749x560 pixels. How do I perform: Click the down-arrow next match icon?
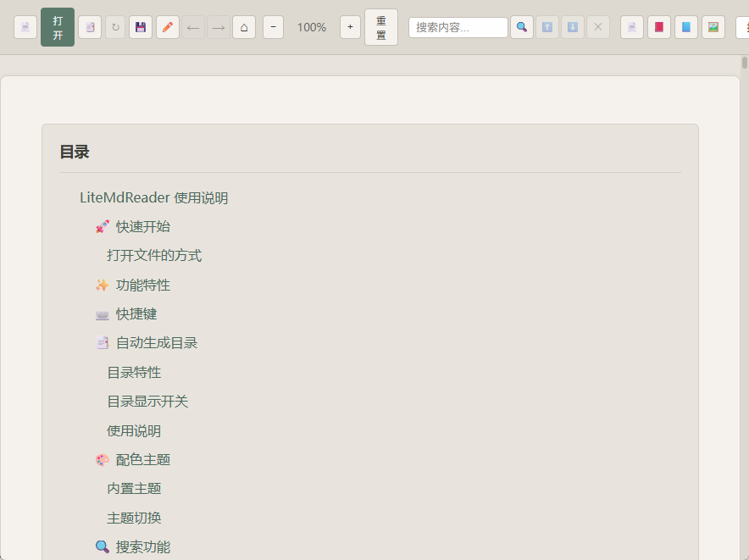click(573, 27)
